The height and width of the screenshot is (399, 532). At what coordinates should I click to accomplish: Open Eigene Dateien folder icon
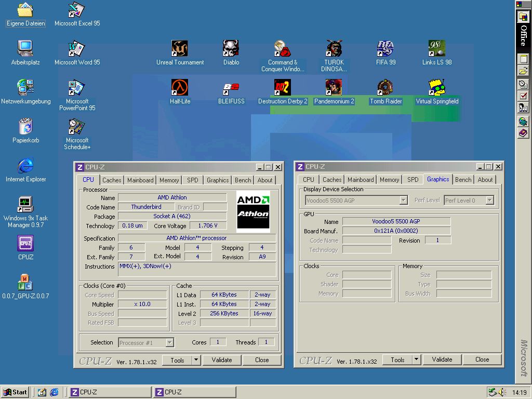point(25,10)
